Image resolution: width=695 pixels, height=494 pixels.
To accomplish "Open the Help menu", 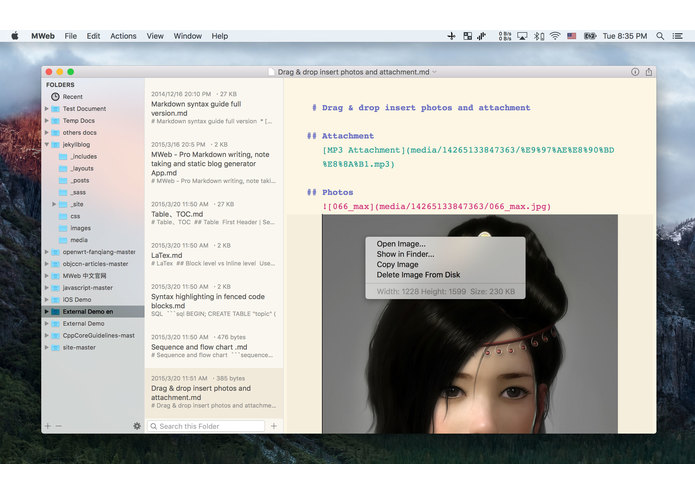I will (x=219, y=36).
